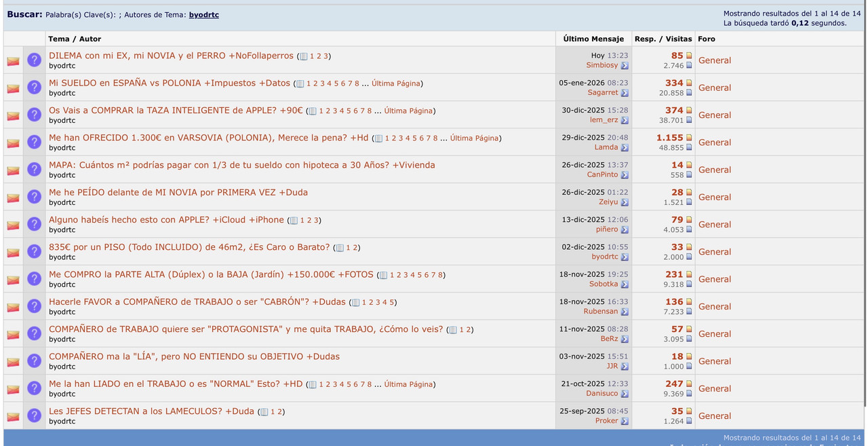The width and height of the screenshot is (868, 446).
Task: Click the envelope icon for Les JEFES DETECTAN thread
Action: pos(13,417)
